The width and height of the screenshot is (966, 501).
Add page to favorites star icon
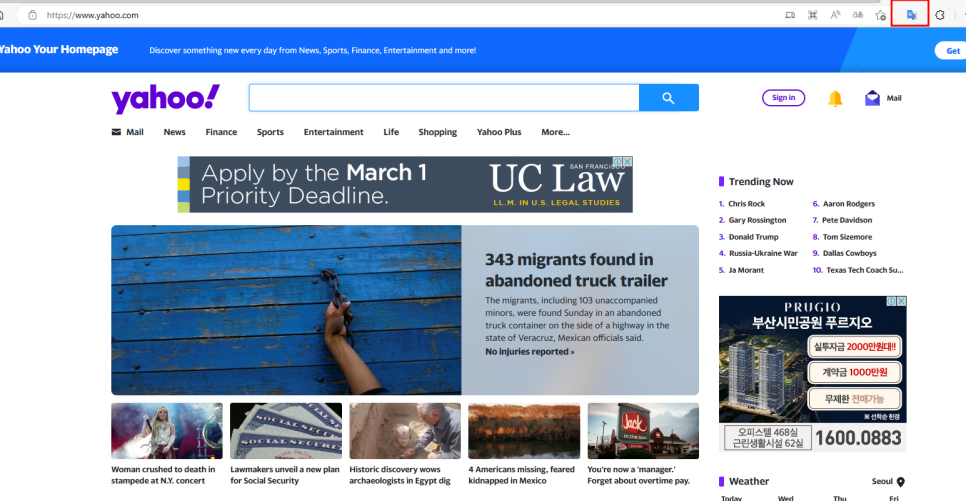tap(880, 15)
